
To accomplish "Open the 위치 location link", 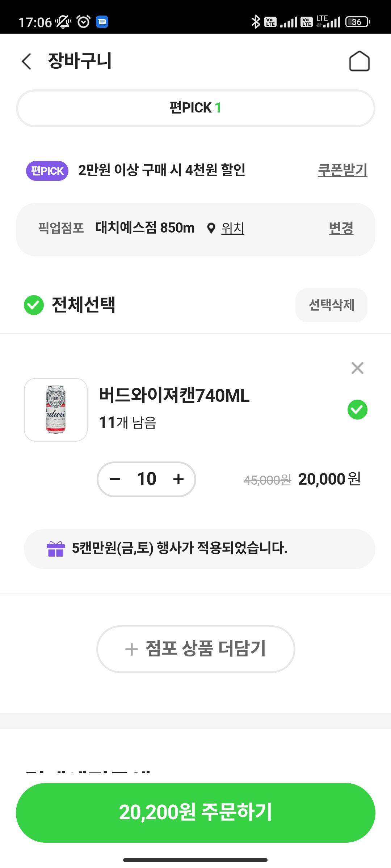I will click(x=233, y=228).
